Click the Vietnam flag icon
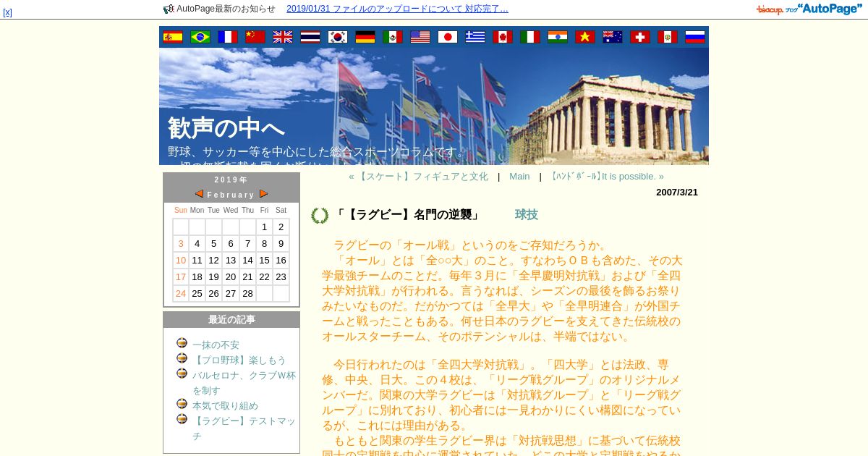868x456 pixels. [x=585, y=37]
